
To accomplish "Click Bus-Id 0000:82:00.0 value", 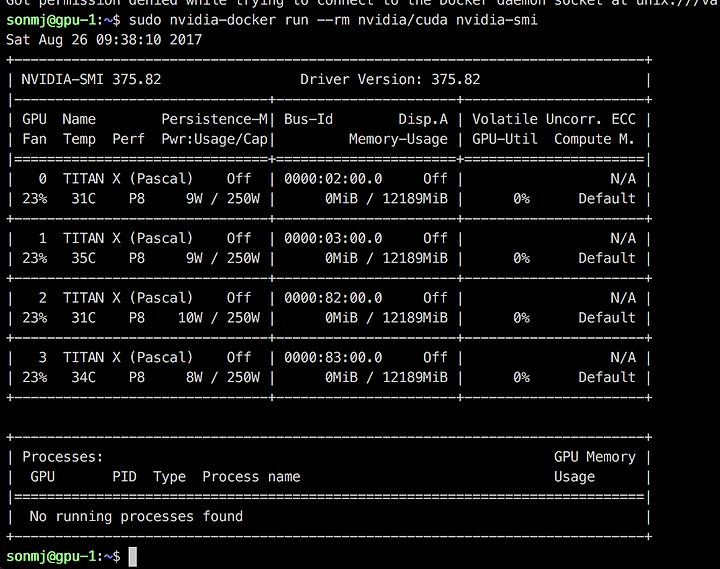I will click(333, 298).
